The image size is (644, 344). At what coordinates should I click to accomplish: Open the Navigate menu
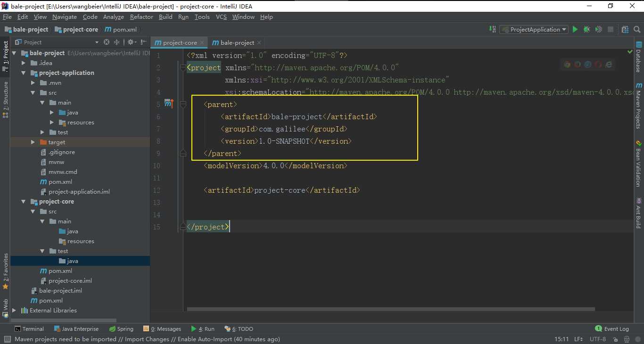pos(65,17)
